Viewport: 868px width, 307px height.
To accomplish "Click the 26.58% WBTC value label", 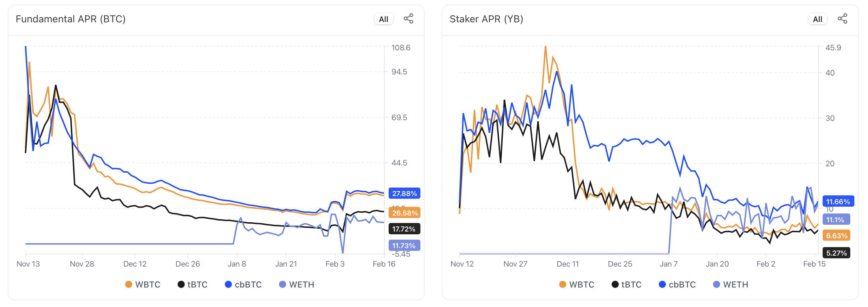I will (405, 213).
